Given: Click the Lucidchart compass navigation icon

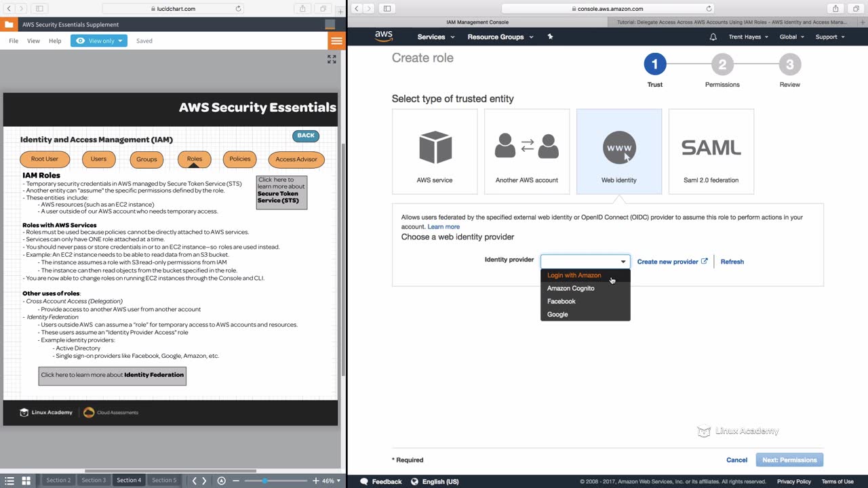Looking at the screenshot, I should pyautogui.click(x=221, y=481).
